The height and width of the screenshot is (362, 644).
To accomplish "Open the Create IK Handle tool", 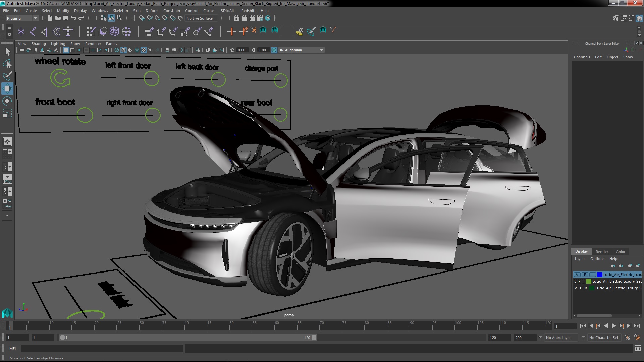I will click(x=45, y=32).
